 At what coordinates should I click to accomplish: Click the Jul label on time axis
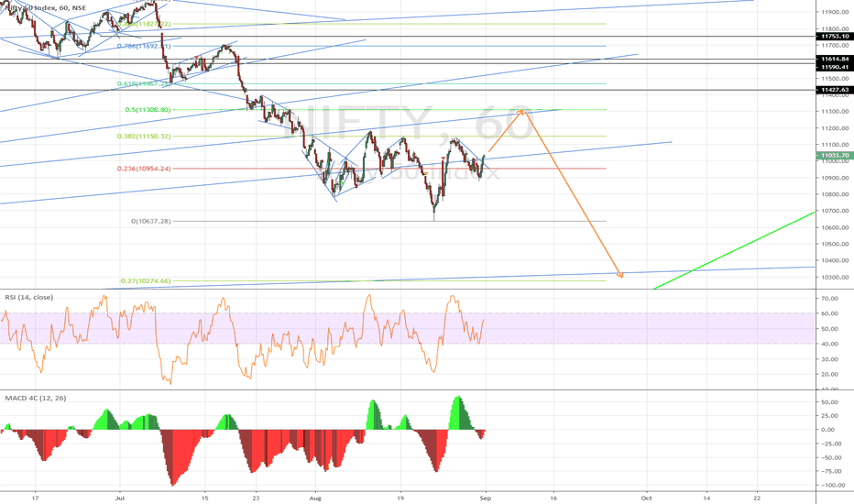coord(120,498)
